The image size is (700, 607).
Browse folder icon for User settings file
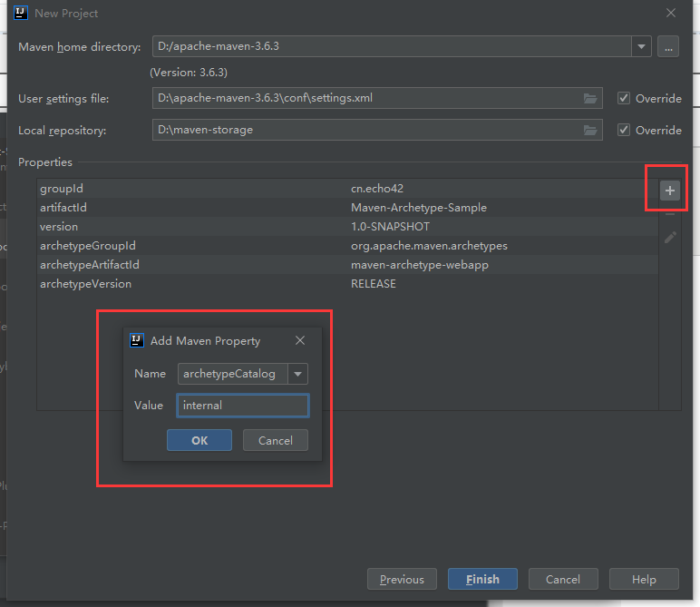590,98
